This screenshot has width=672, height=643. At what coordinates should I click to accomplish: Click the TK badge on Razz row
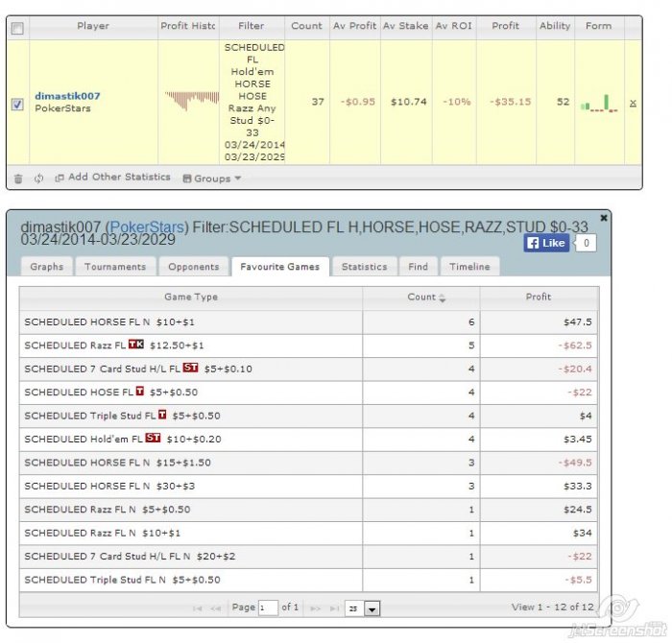pyautogui.click(x=136, y=344)
